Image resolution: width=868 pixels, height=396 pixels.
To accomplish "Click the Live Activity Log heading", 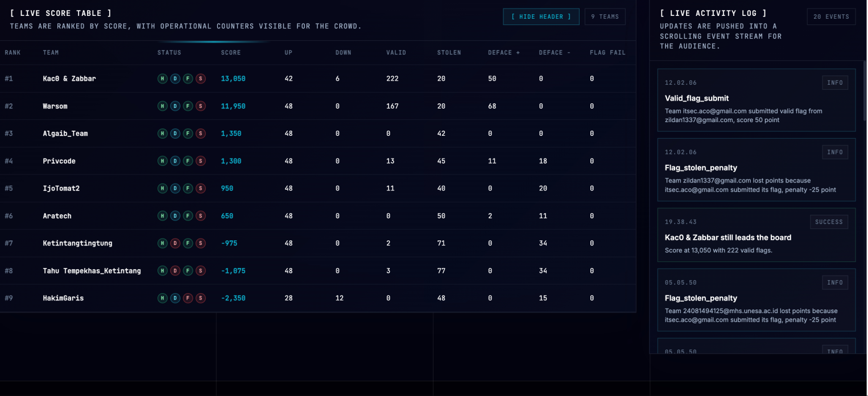I will [713, 13].
